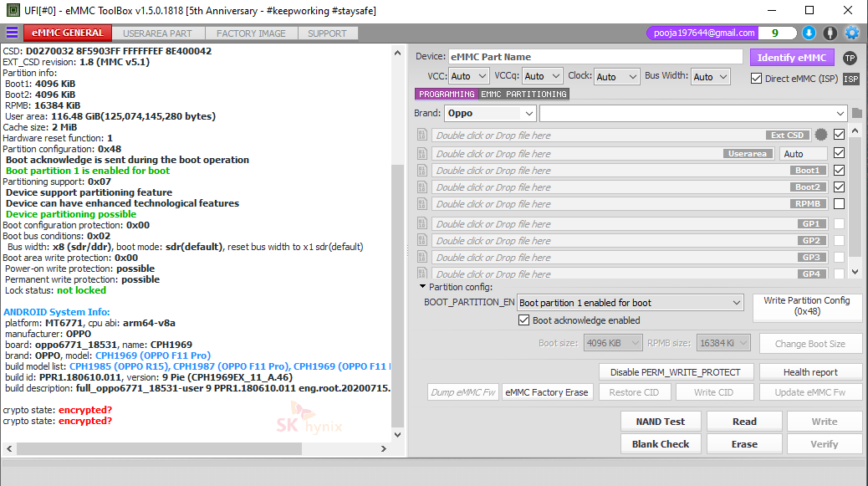Open the BOOT_PARTITION_EN dropdown
The height and width of the screenshot is (486, 868).
(630, 303)
